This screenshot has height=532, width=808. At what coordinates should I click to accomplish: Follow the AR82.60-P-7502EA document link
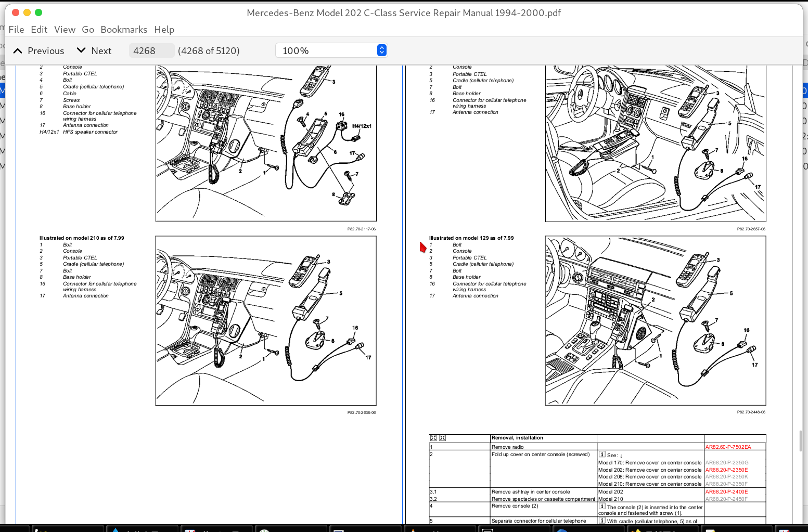pos(728,446)
